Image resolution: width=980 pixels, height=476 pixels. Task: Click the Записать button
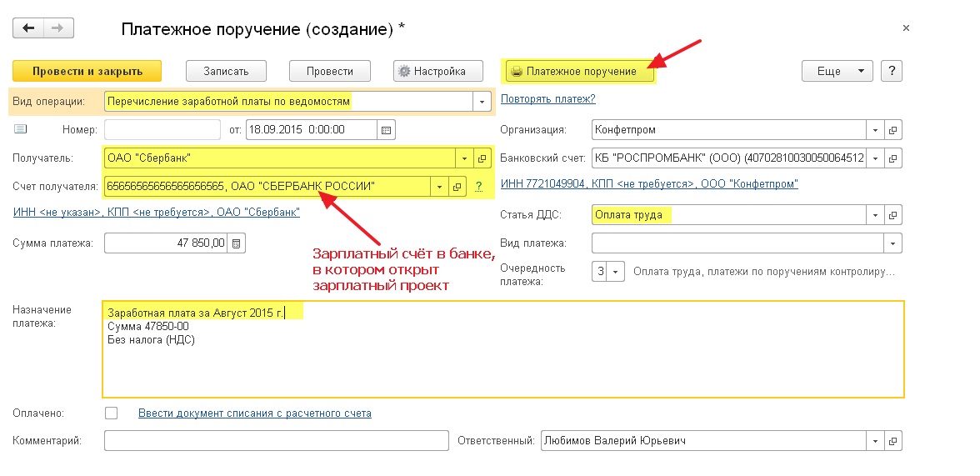coord(227,71)
